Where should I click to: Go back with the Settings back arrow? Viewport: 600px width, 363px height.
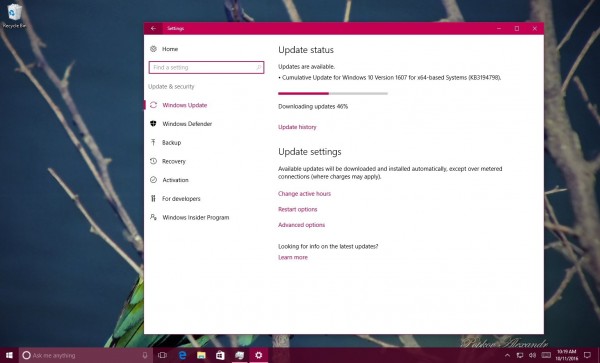(x=153, y=28)
